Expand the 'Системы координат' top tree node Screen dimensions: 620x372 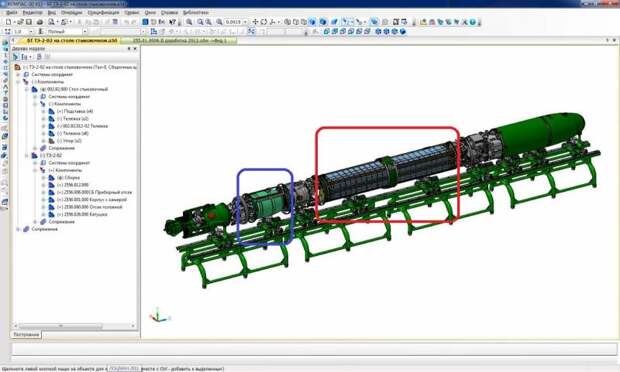[x=18, y=74]
